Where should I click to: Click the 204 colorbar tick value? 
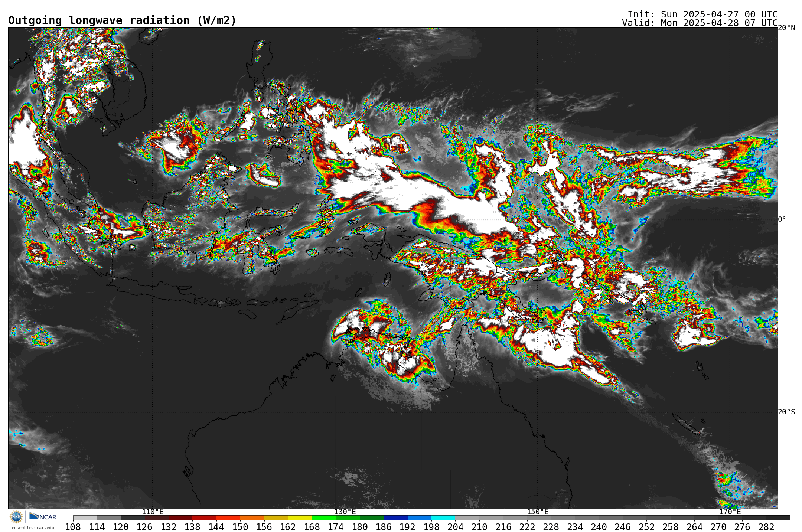tap(455, 527)
